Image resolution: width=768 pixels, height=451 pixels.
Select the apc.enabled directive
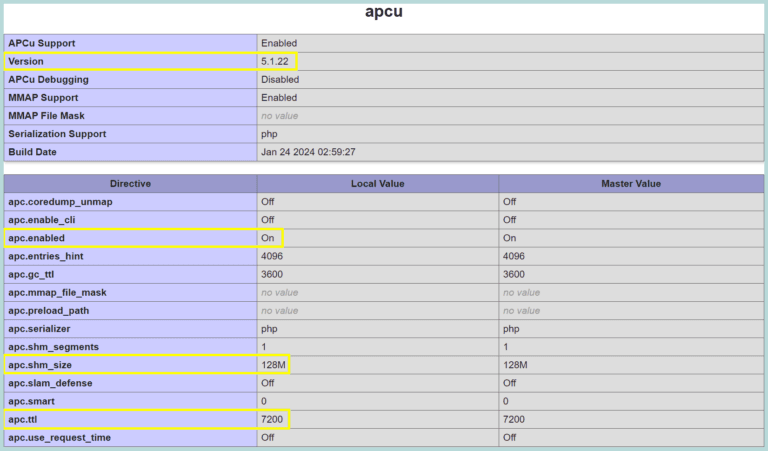36,238
